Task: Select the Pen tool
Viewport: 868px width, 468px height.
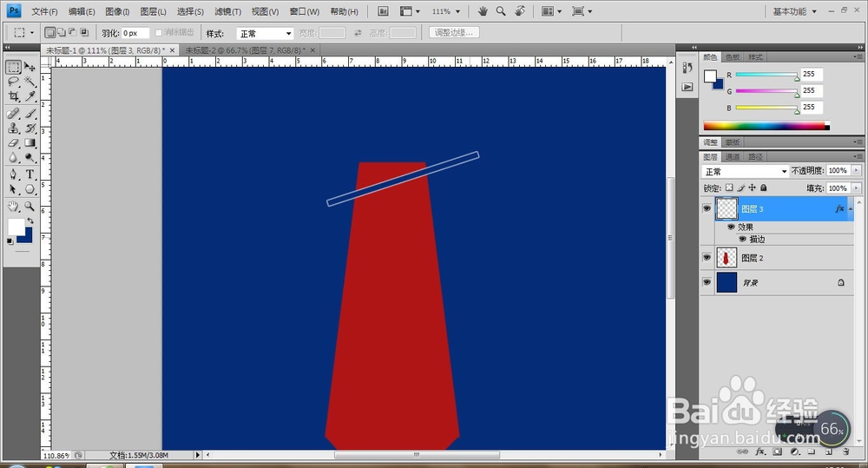Action: (14, 175)
